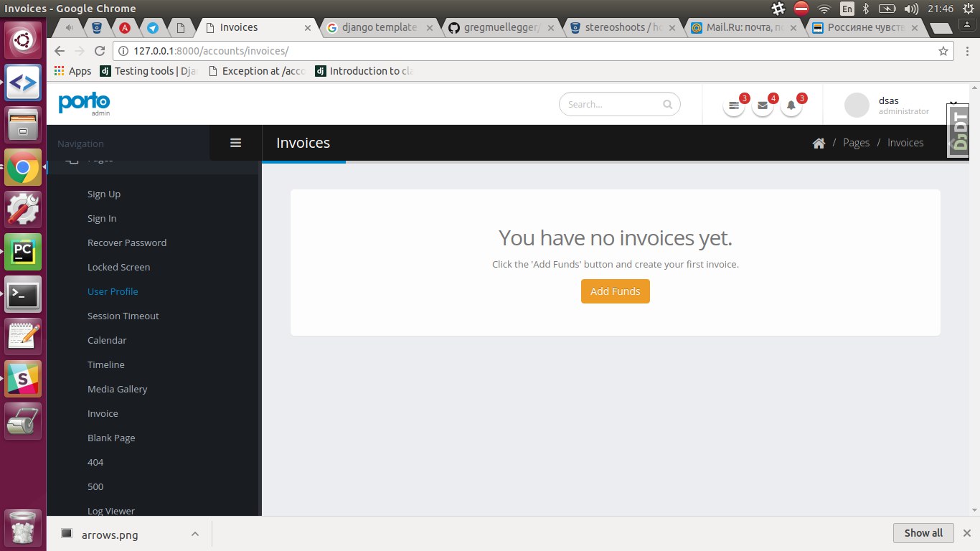Open Media Gallery in navigation
The image size is (980, 551).
(118, 390)
